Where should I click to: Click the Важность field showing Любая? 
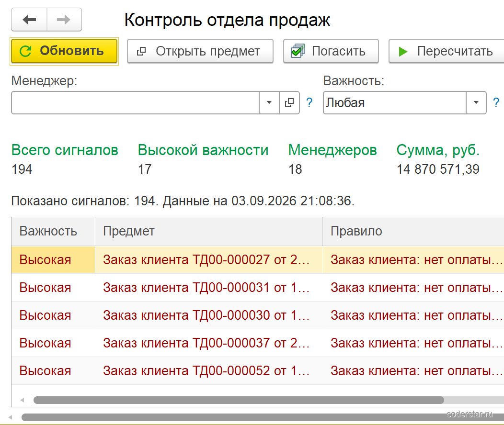point(395,103)
